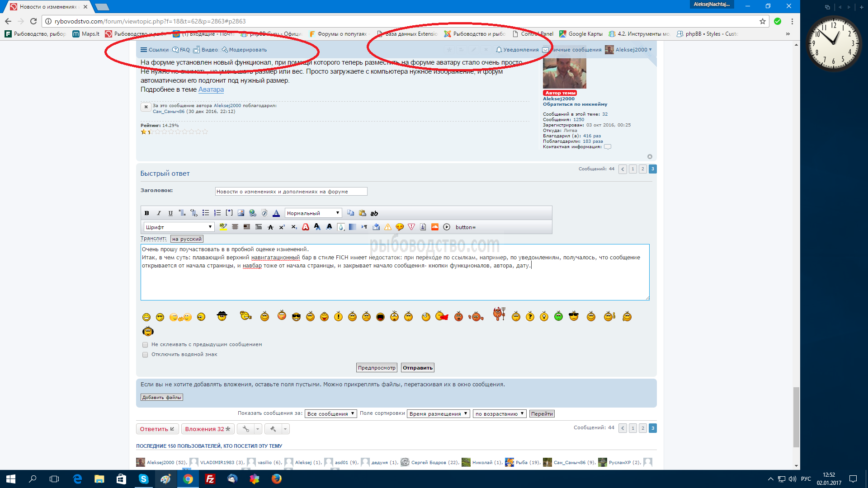Enable 'Отключить водяной знак' checkbox
Screen dimensions: 868x488
[x=145, y=355]
